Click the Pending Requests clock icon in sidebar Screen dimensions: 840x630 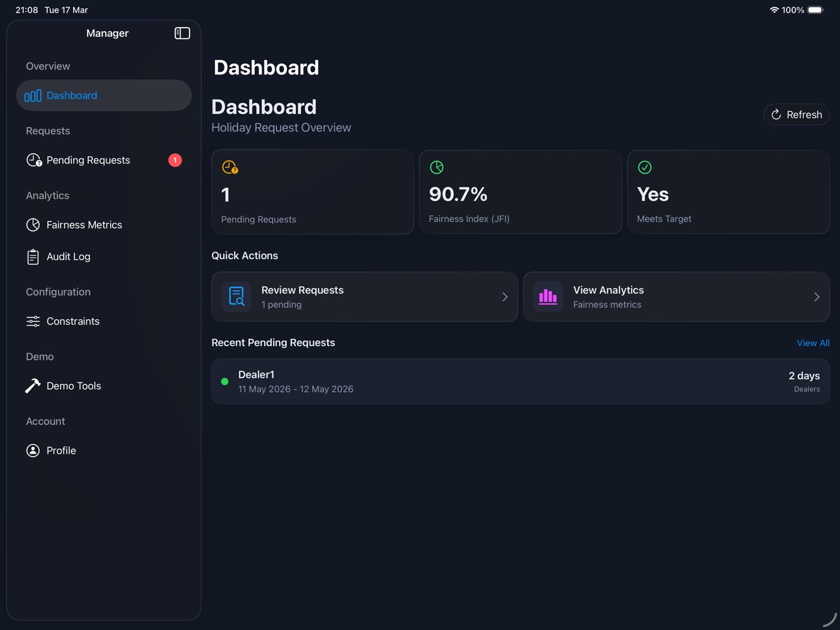click(34, 160)
